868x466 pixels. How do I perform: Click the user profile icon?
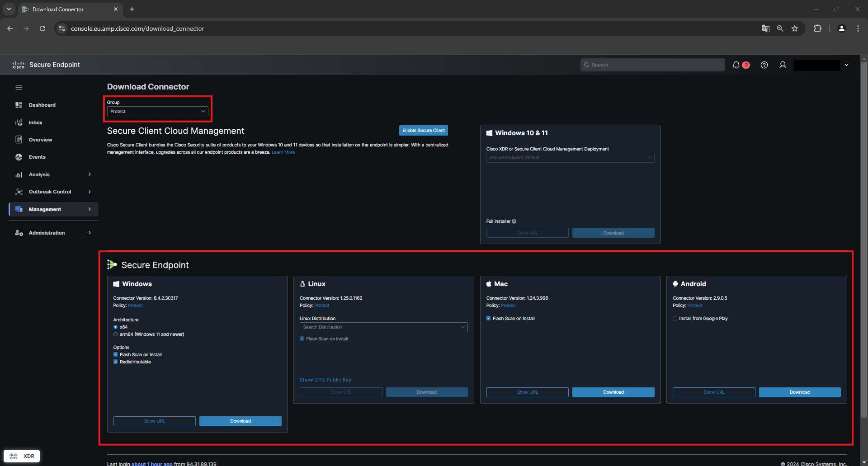(x=783, y=65)
